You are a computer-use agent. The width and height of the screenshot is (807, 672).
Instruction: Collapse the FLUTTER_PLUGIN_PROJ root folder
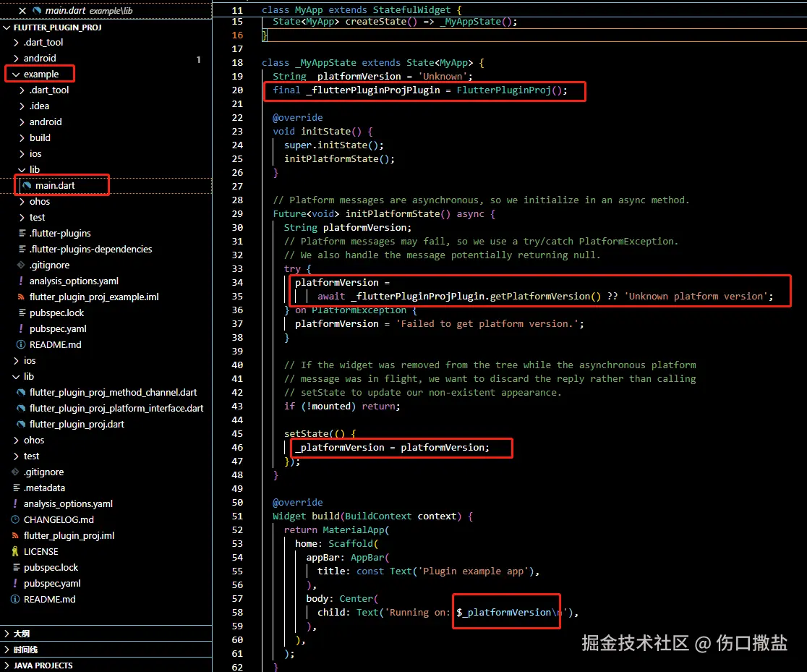(x=7, y=27)
